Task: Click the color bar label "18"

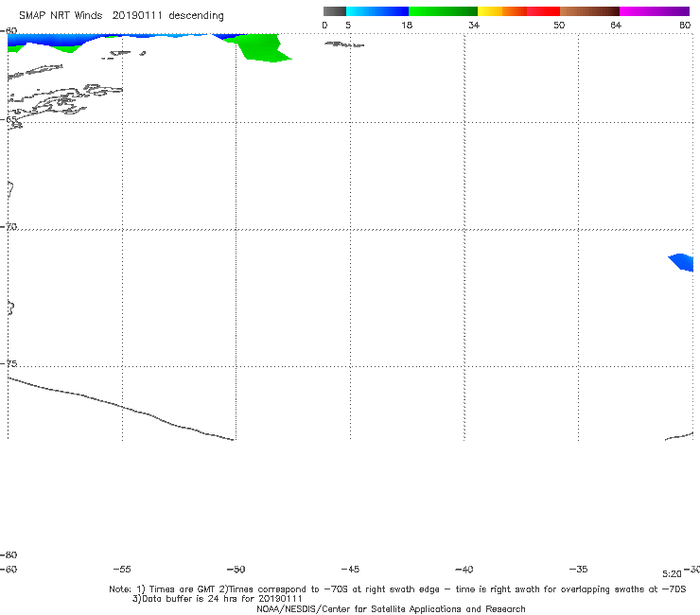Action: pos(407,25)
